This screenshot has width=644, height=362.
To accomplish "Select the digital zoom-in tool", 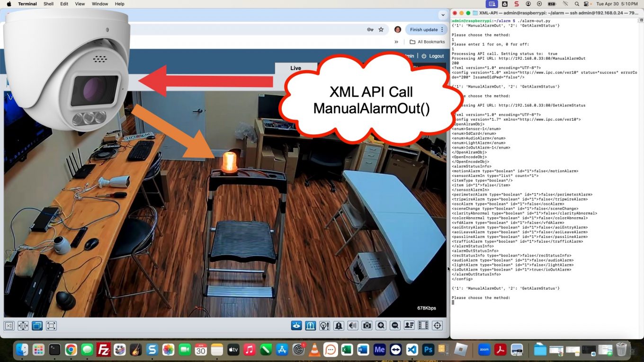I will [381, 326].
